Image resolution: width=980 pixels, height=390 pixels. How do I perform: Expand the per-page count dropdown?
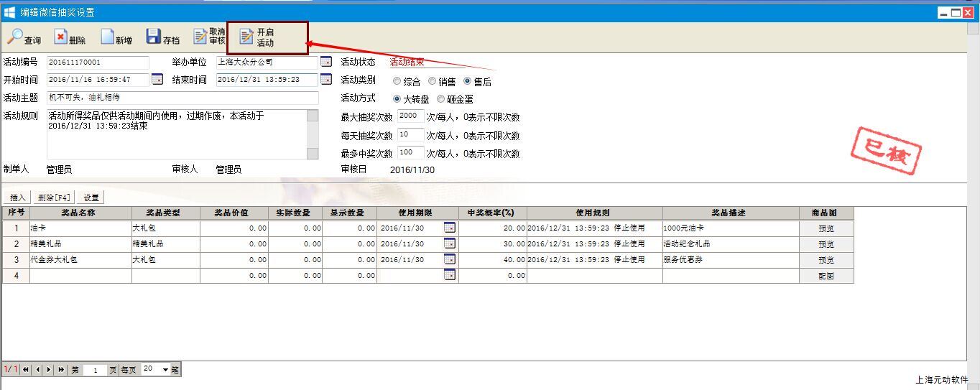[166, 370]
